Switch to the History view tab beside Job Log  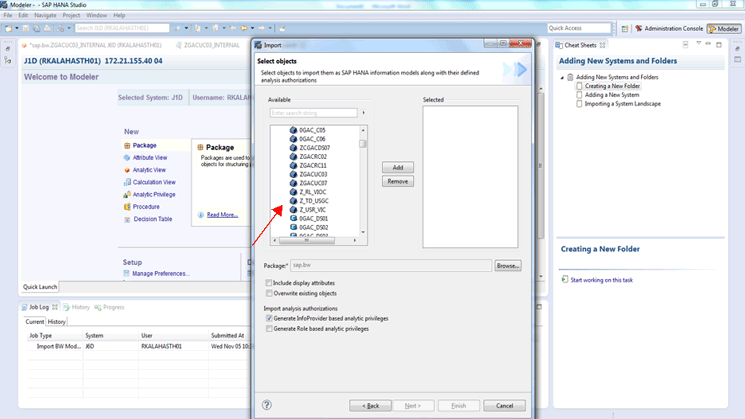(76, 307)
